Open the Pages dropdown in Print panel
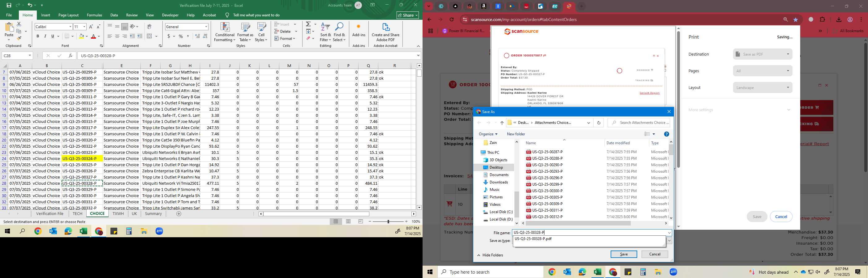 click(762, 71)
